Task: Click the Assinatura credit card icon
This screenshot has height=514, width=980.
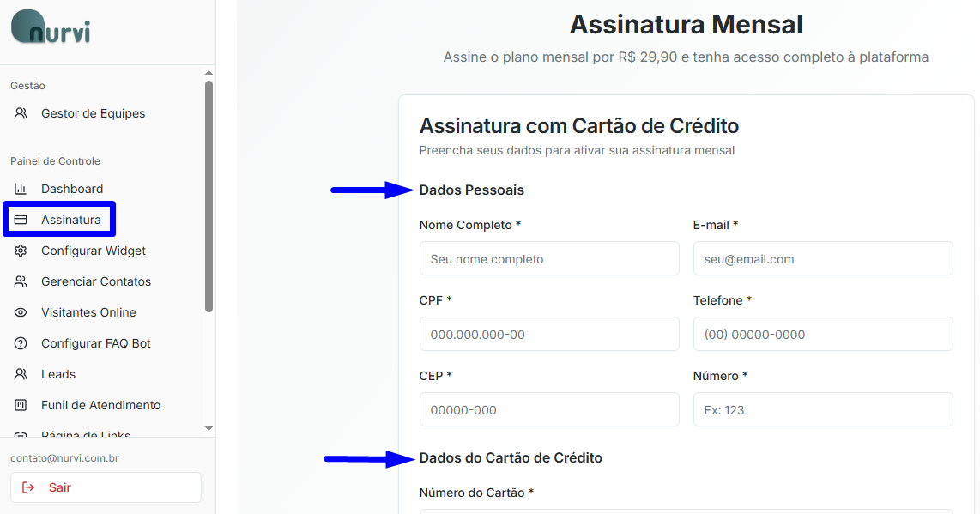Action: click(21, 220)
